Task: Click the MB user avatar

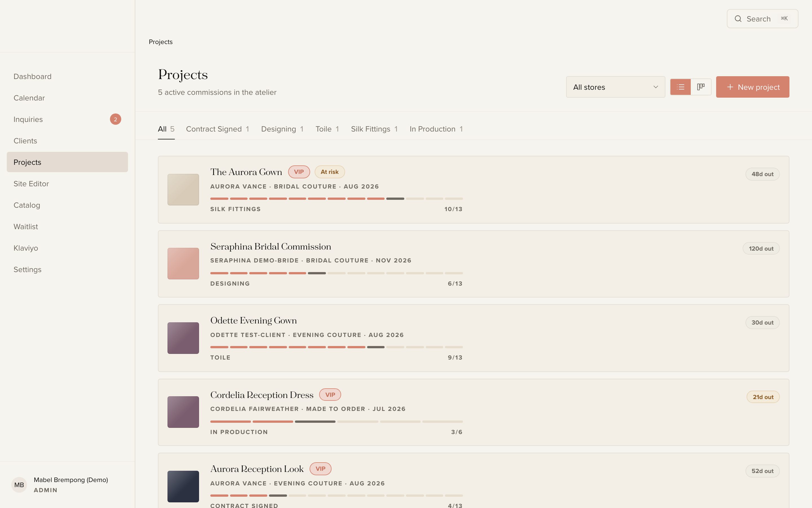Action: tap(19, 485)
